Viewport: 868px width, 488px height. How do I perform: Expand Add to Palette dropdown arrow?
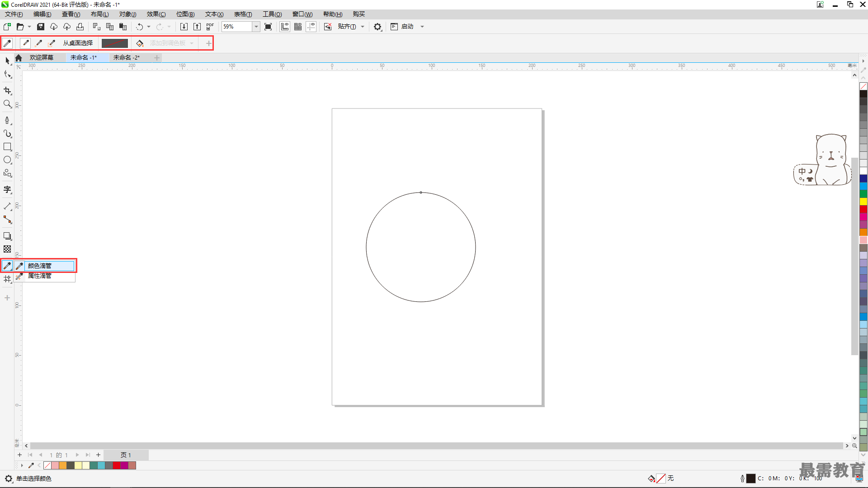click(192, 43)
